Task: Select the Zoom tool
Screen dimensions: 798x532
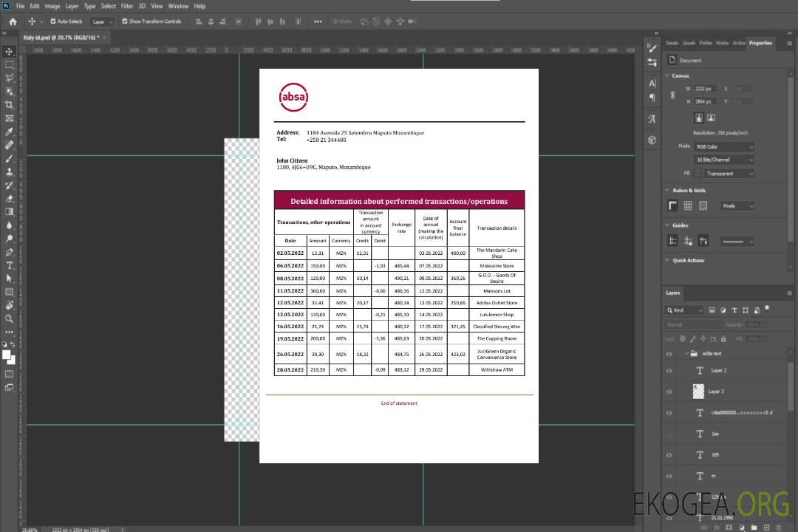Action: [10, 318]
